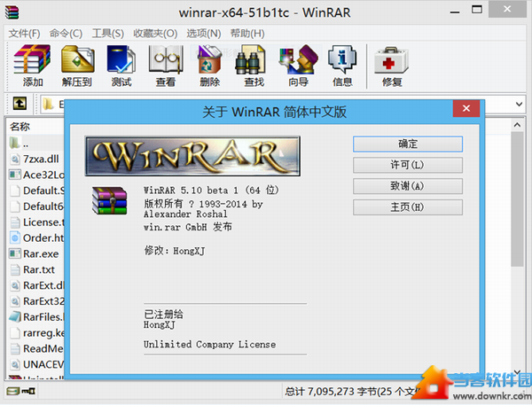Click the 查看 (View) toolbar icon
This screenshot has width=532, height=405.
tap(166, 59)
